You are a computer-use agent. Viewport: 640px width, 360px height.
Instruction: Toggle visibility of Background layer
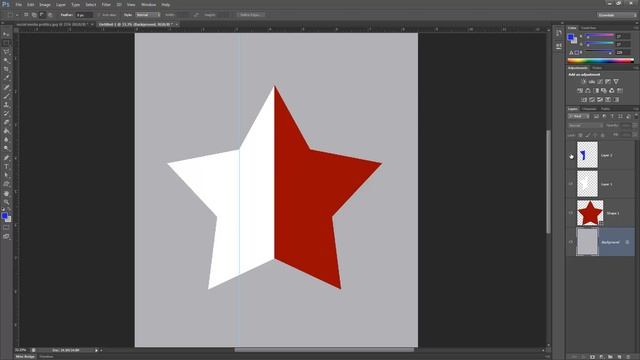[x=571, y=242]
